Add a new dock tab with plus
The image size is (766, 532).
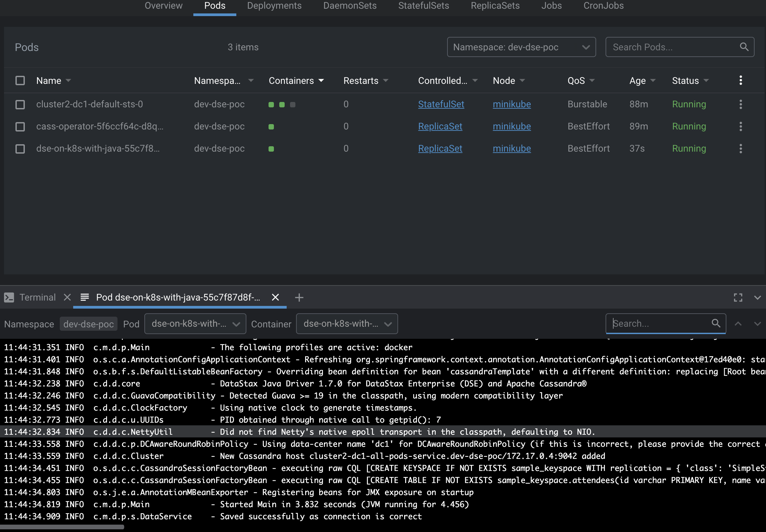(299, 298)
